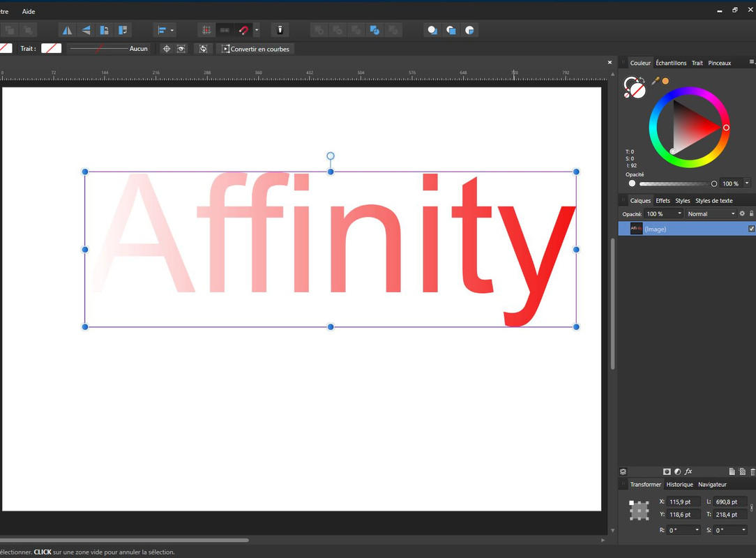Add an adjustment layer icon
Image resolution: width=756 pixels, height=558 pixels.
(x=677, y=472)
